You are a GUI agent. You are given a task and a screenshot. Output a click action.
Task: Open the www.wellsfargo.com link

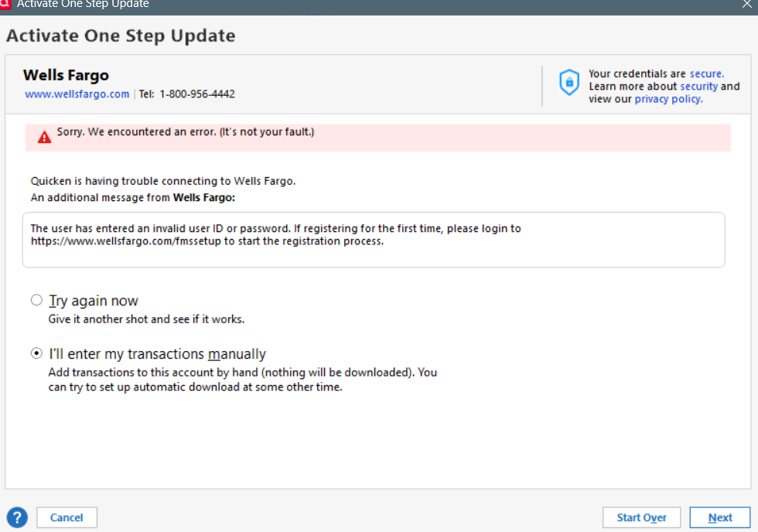point(77,94)
